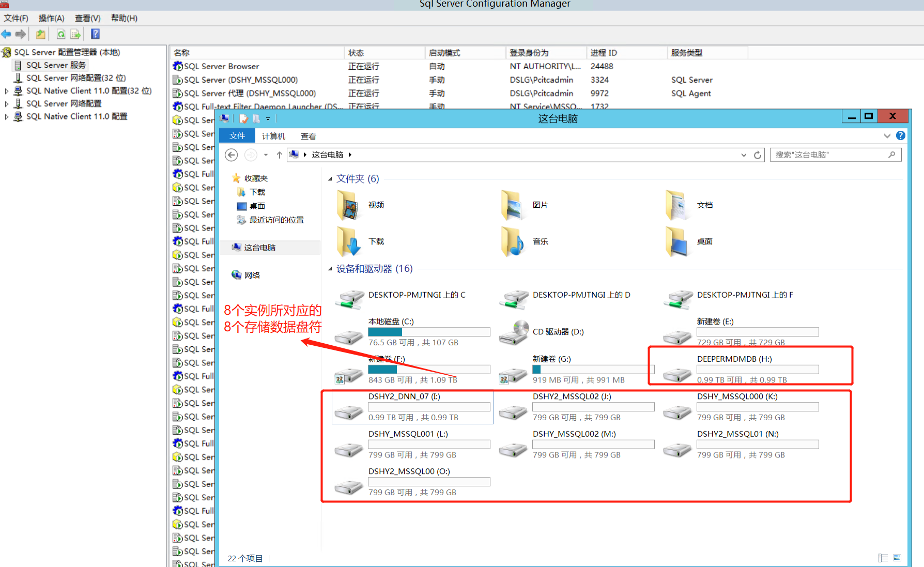
Task: Select the 桌面 folder in the 文件夹 group
Action: coord(689,242)
